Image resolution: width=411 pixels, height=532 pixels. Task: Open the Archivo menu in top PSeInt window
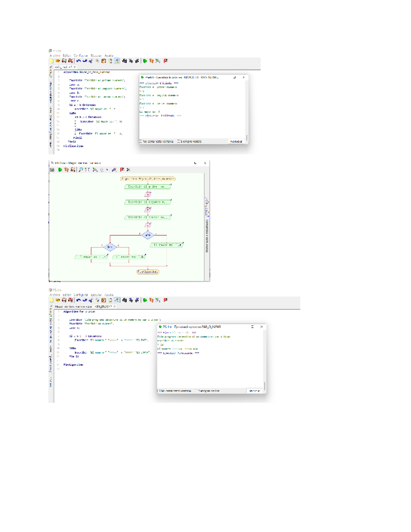[55, 55]
